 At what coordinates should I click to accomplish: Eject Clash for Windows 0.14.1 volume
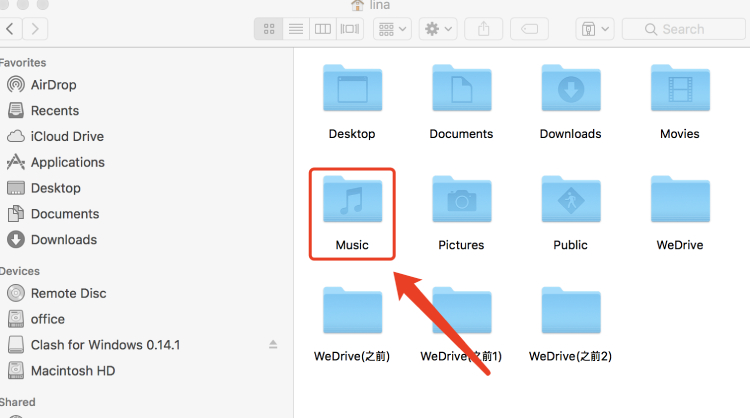tap(273, 345)
